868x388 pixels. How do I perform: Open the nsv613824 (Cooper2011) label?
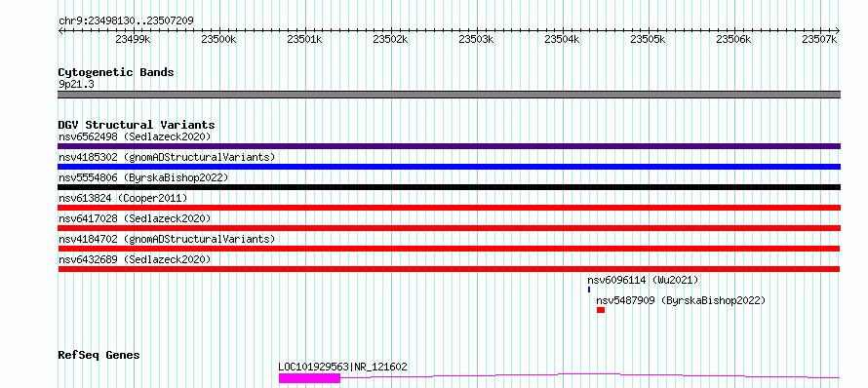point(123,198)
